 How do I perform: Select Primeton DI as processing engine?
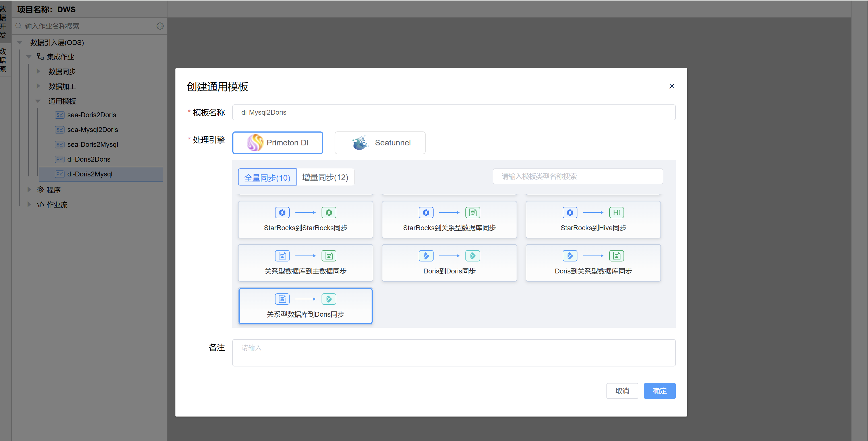pos(278,143)
